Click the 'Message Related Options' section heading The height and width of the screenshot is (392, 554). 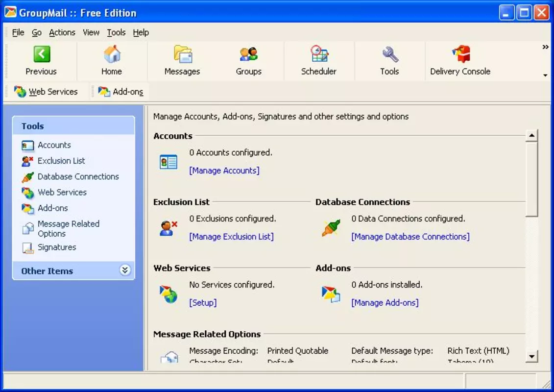pyautogui.click(x=207, y=334)
